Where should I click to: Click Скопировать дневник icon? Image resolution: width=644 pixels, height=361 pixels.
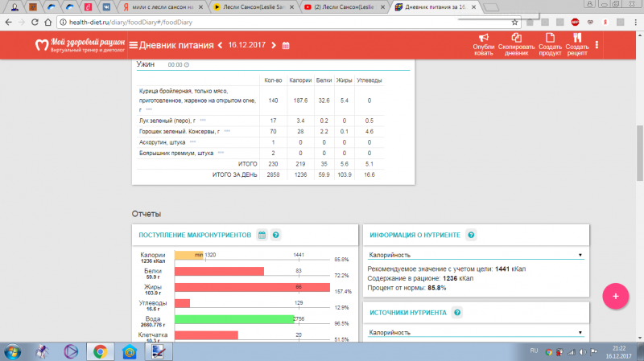click(516, 38)
